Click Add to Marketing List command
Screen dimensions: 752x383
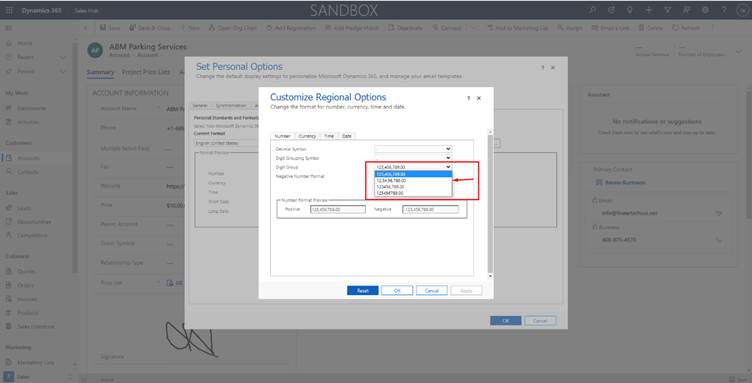pos(517,28)
